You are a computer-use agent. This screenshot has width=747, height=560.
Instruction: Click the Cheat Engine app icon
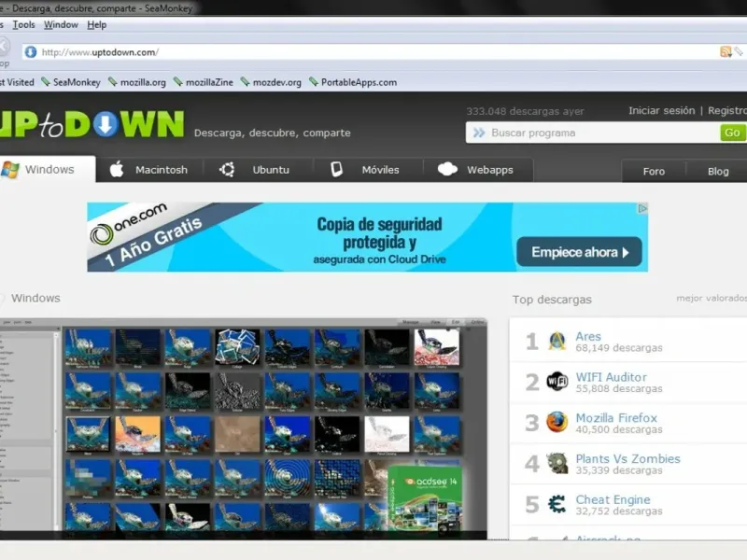coord(557,504)
